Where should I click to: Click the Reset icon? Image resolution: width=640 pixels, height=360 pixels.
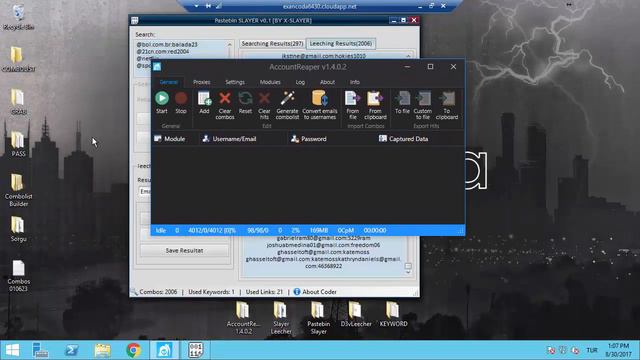point(245,102)
